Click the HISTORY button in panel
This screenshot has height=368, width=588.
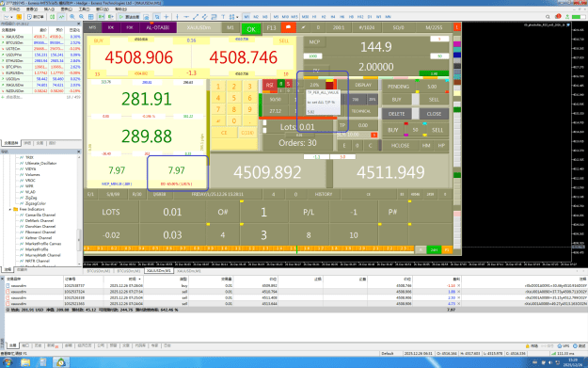(x=324, y=194)
